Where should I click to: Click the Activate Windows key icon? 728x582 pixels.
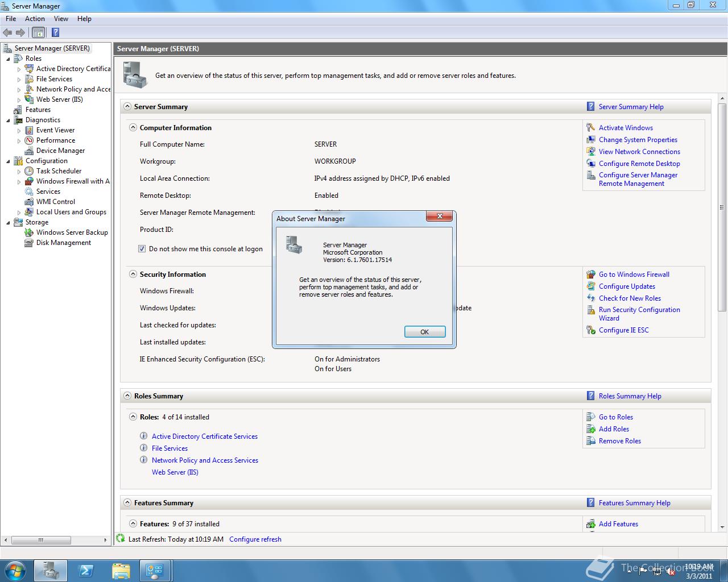[591, 128]
